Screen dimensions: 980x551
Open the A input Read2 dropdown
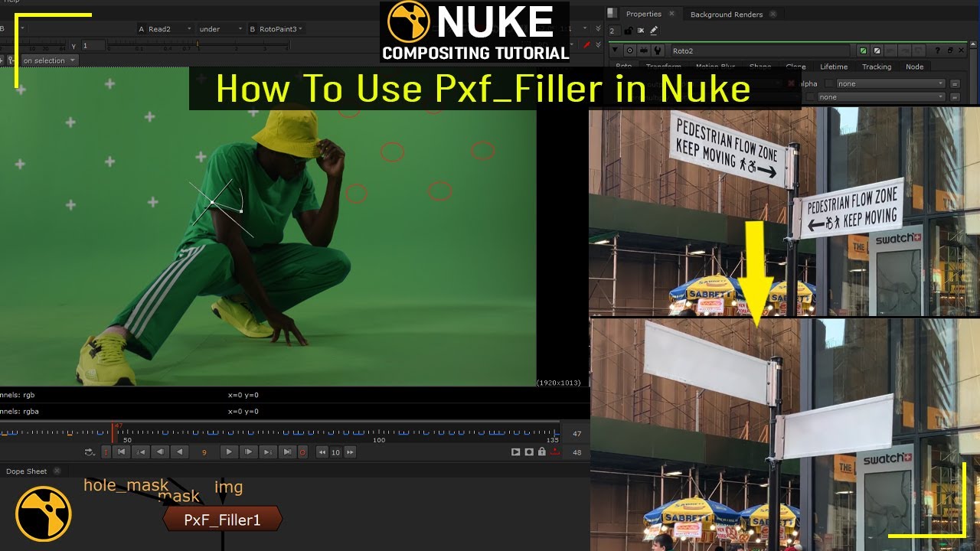(165, 29)
